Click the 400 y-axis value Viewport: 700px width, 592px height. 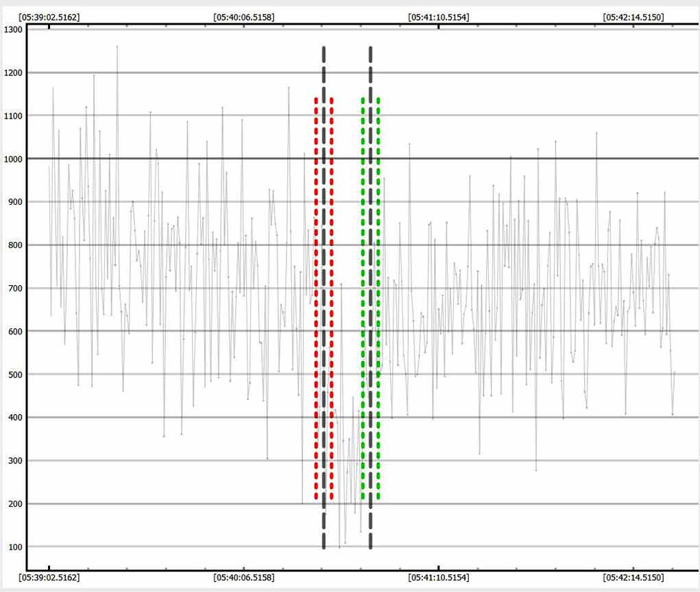(15, 417)
